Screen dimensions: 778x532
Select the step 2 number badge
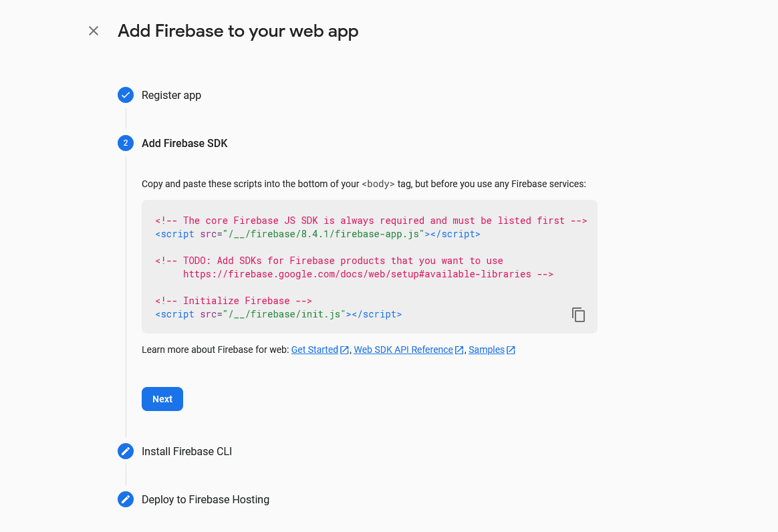(x=126, y=143)
